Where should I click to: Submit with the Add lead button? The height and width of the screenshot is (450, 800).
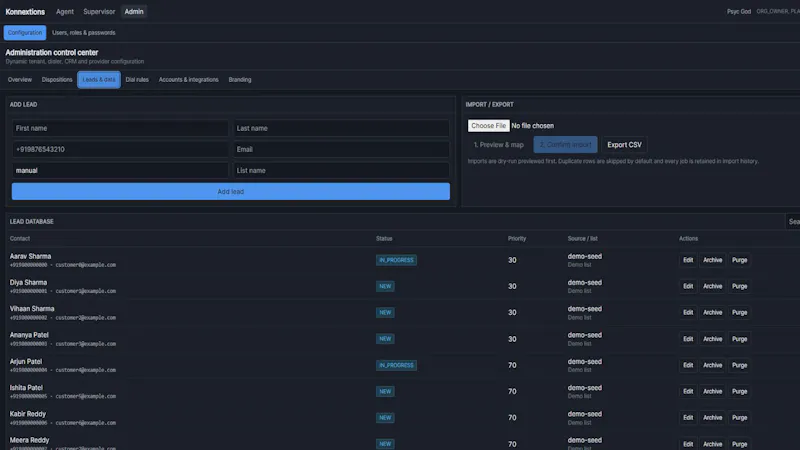pyautogui.click(x=231, y=191)
